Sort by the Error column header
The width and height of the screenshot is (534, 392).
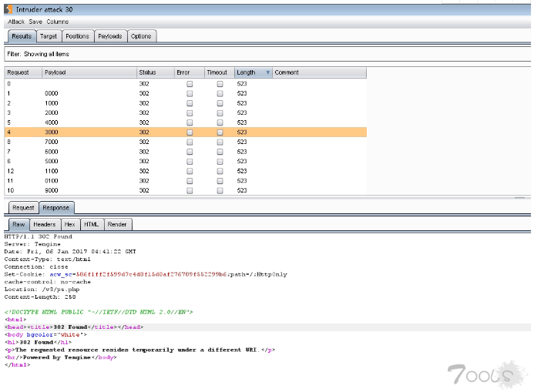[x=189, y=72]
